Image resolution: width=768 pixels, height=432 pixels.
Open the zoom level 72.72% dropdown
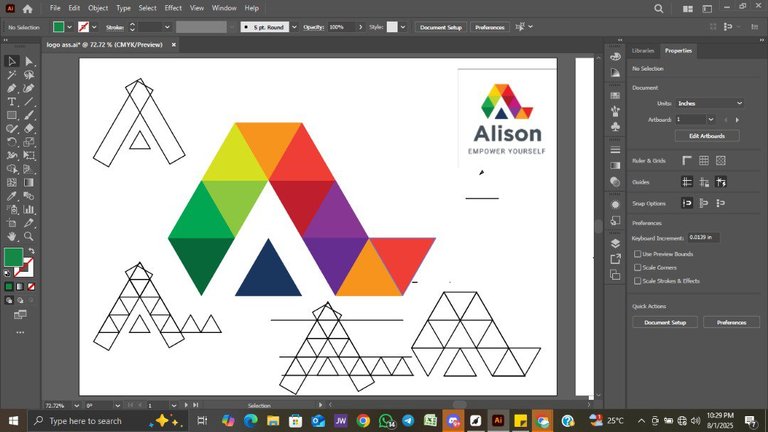pos(76,406)
